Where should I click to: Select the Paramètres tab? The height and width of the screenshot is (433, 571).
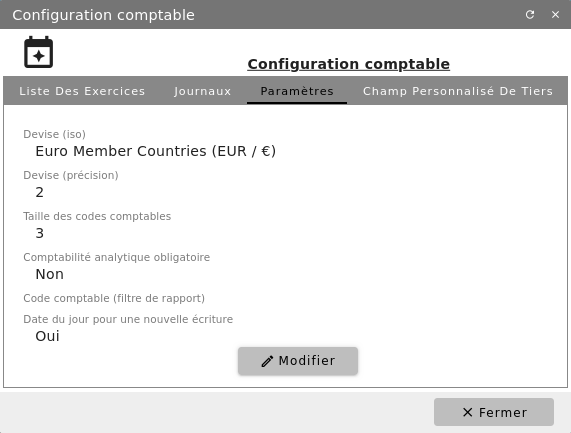[x=297, y=91]
